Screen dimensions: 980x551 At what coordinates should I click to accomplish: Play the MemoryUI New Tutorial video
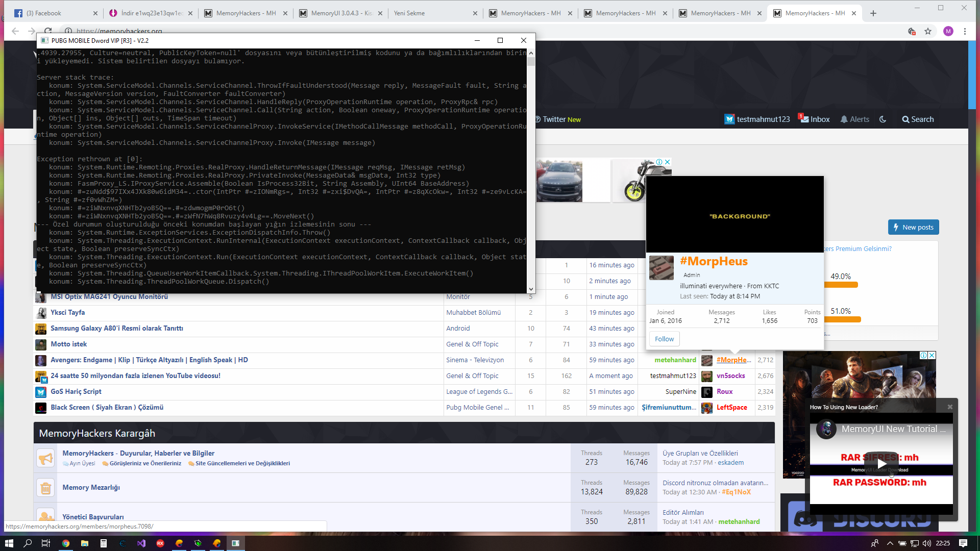(x=881, y=464)
